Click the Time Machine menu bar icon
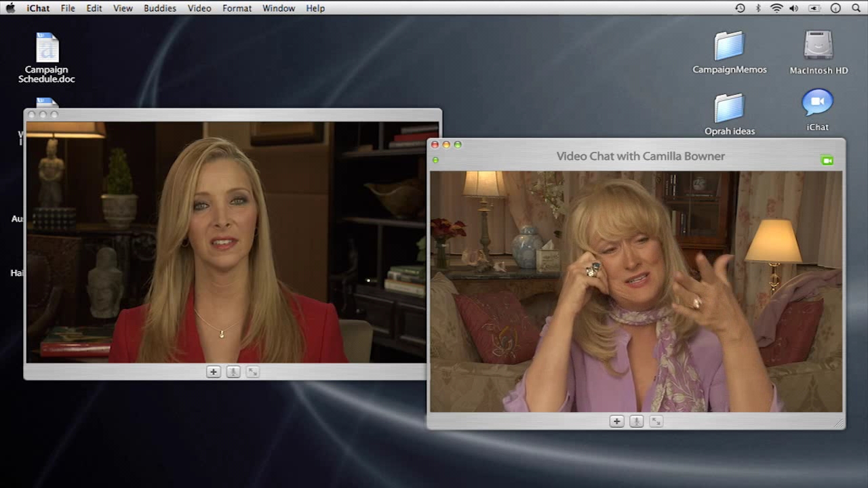The width and height of the screenshot is (868, 488). click(740, 8)
